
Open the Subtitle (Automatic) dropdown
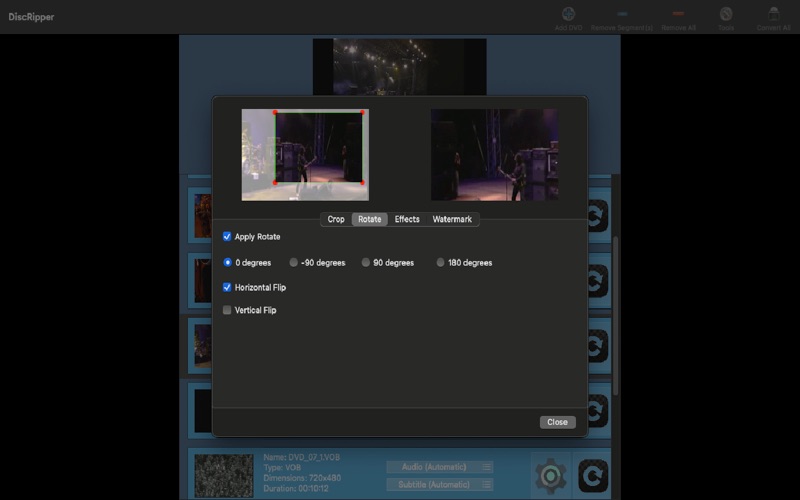[x=439, y=484]
